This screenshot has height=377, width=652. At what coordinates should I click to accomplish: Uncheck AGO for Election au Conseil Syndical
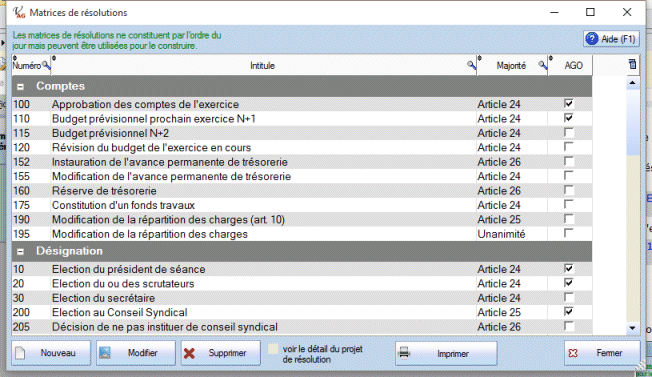tap(568, 312)
